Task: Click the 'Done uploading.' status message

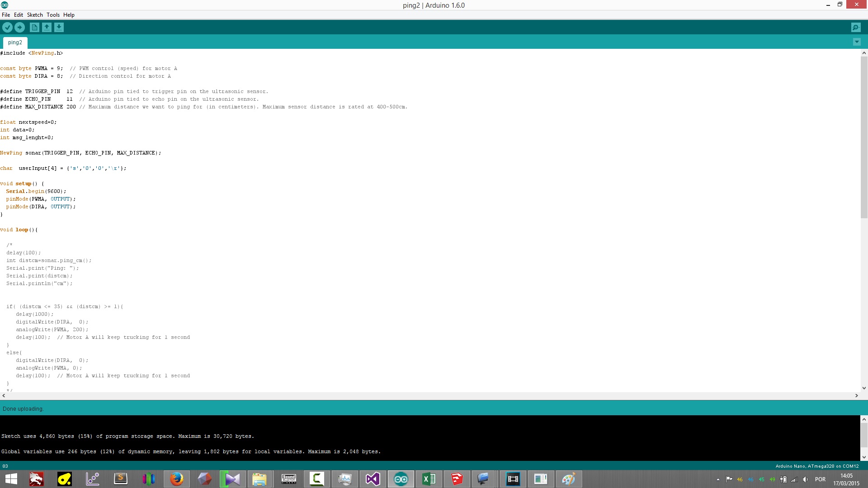Action: click(x=23, y=409)
